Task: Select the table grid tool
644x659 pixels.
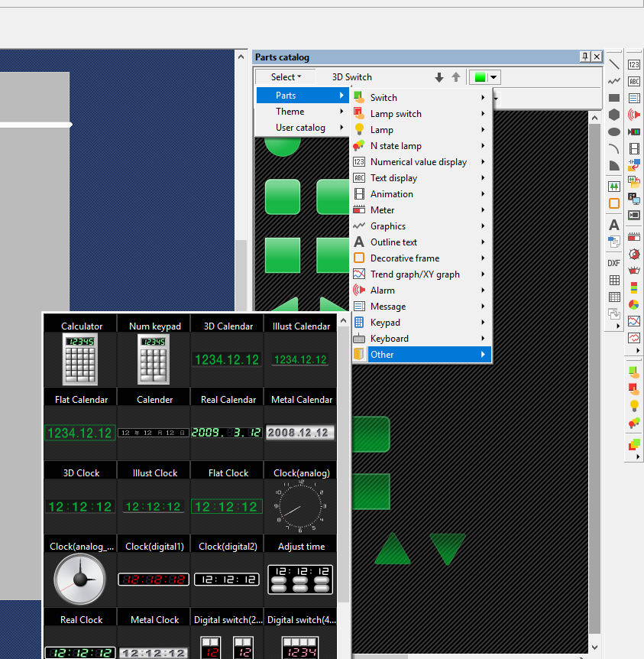Action: coord(614,280)
